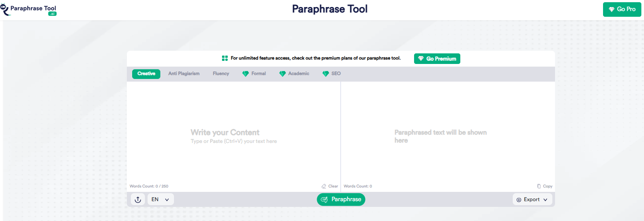Click the diamond icon next to Academic
This screenshot has height=221, width=644.
(x=282, y=74)
